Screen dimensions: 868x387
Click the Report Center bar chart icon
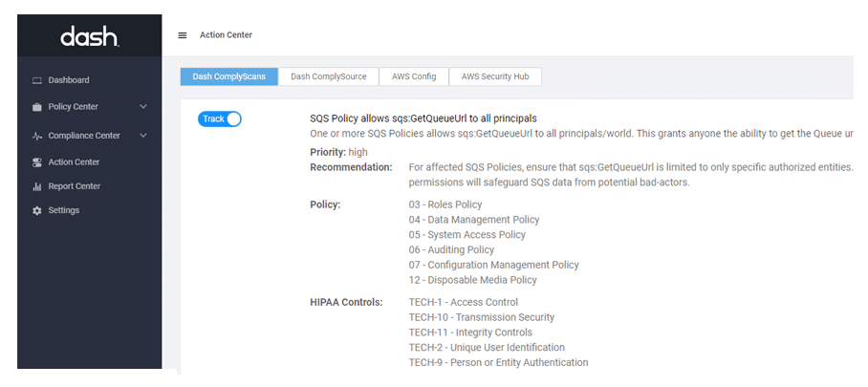coord(37,186)
